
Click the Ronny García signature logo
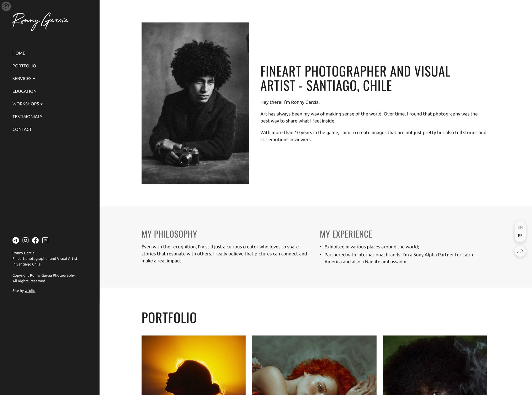(41, 22)
